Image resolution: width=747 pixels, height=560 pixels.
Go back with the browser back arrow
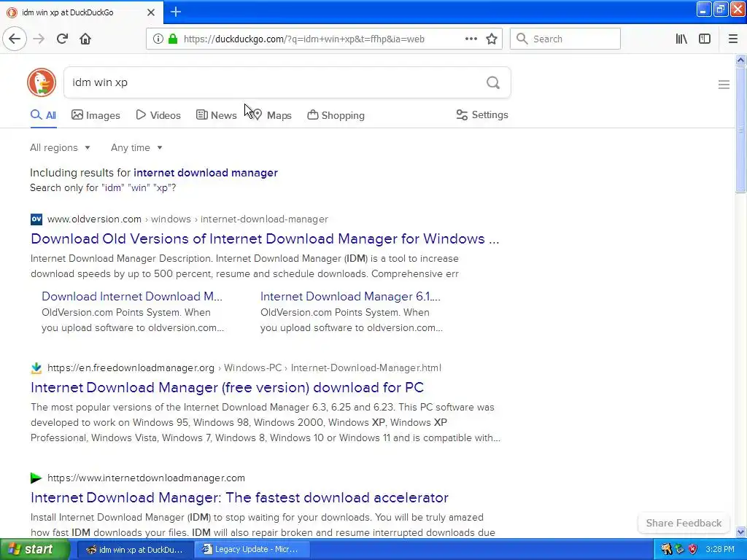click(15, 39)
